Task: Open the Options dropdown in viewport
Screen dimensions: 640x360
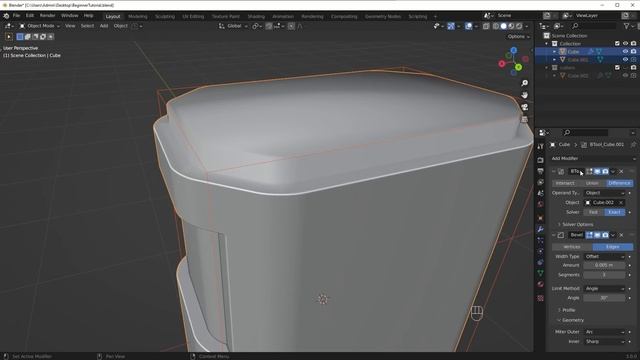Action: [518, 37]
